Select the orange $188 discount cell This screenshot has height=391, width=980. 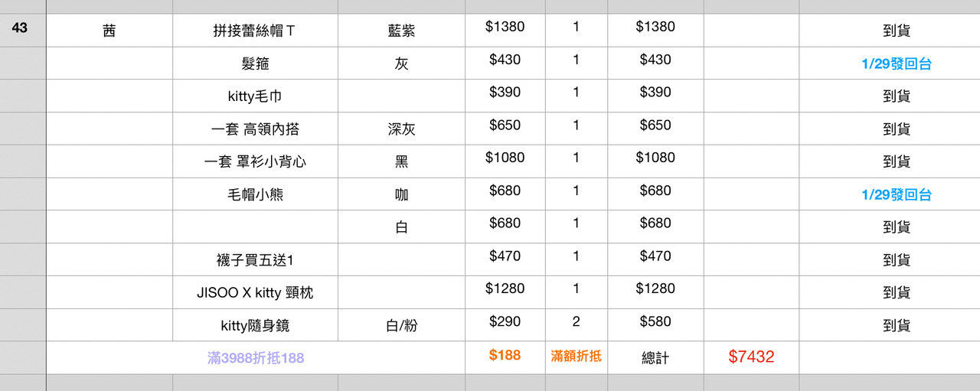[x=505, y=355]
